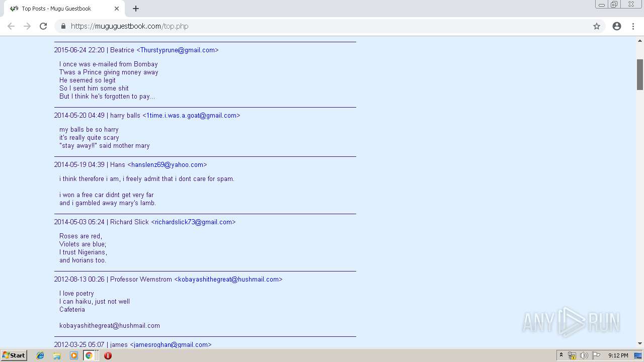This screenshot has height=362, width=644.
Task: Click the line 'But I think he's forgotten to pay...'
Action: pos(107,97)
